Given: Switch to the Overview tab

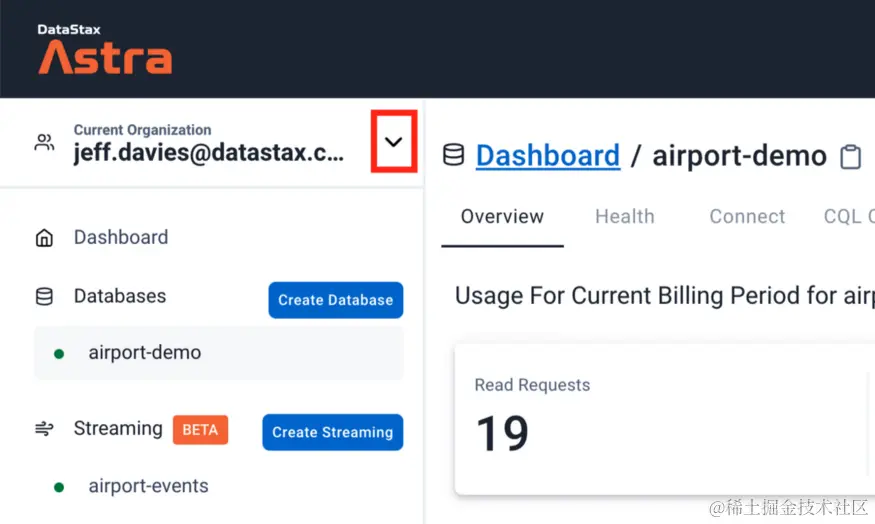Looking at the screenshot, I should click(x=502, y=217).
